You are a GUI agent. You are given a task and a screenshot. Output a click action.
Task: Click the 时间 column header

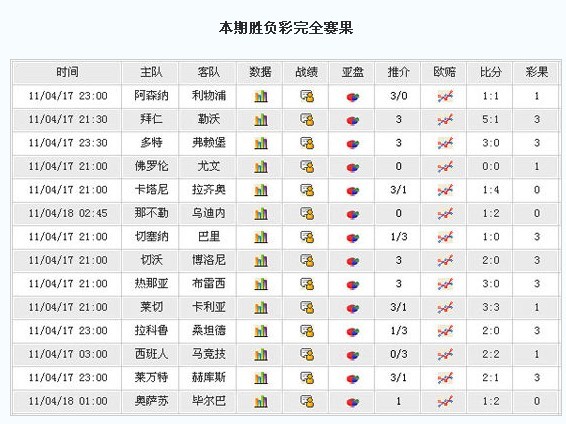point(67,72)
